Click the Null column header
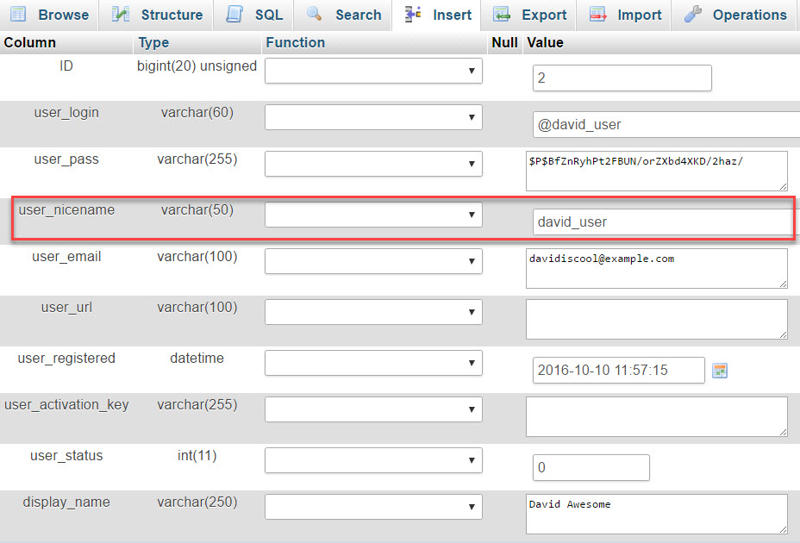 (x=505, y=43)
